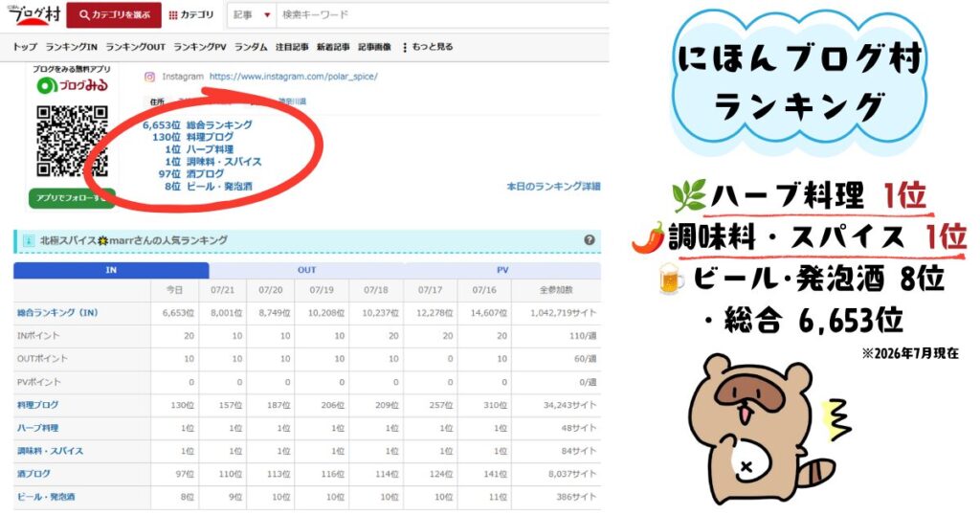This screenshot has height=515, width=980.
Task: Click the red カテゴリを選ぶ search button
Action: click(114, 15)
